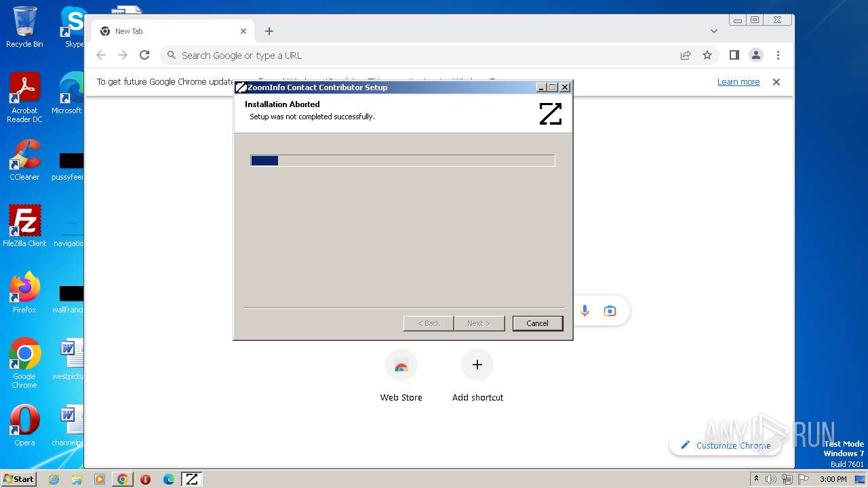868x488 pixels.
Task: Open Google Chrome desktop shortcut
Action: coord(24,363)
